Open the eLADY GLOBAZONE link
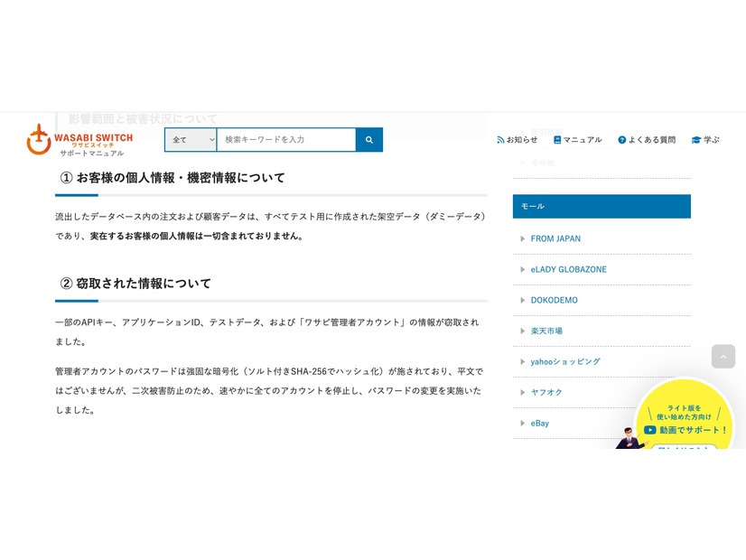 coord(569,269)
